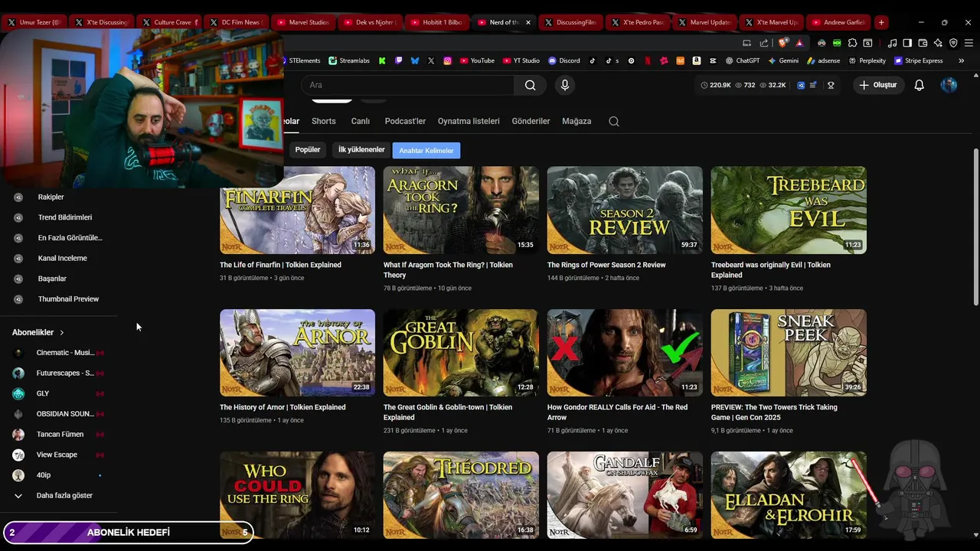Open View Escape subscription
980x551 pixels.
click(57, 455)
